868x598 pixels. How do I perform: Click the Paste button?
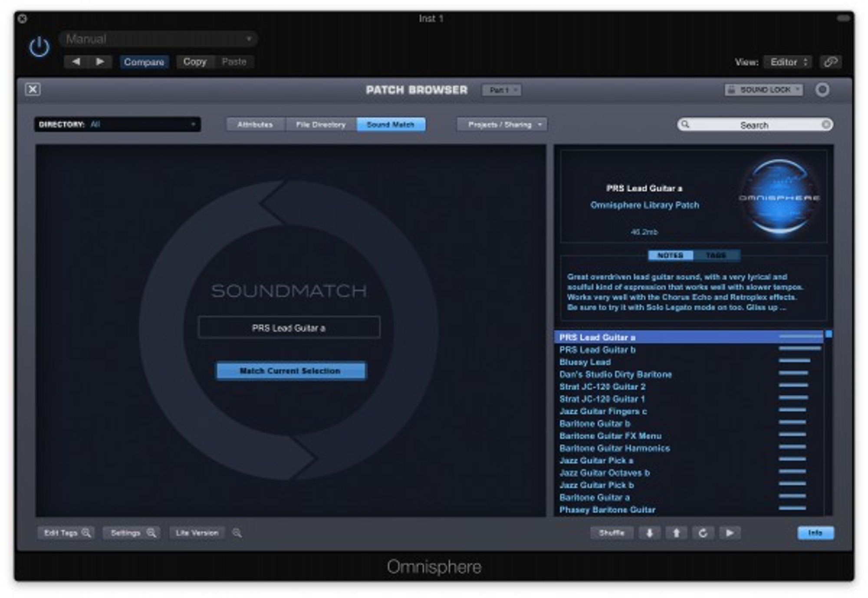234,62
